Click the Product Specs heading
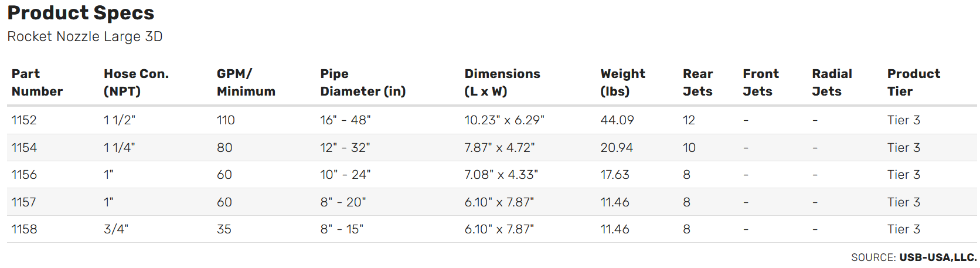Viewport: 980px width, 268px height. point(81,13)
